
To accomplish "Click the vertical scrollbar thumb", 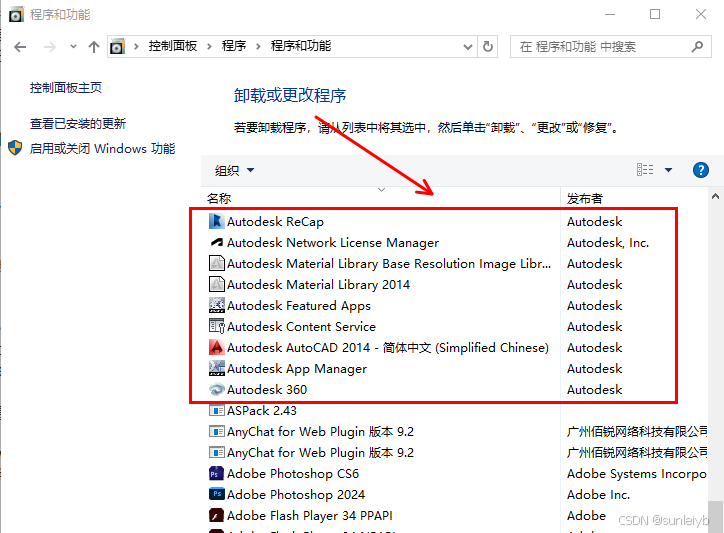I will pos(716,516).
